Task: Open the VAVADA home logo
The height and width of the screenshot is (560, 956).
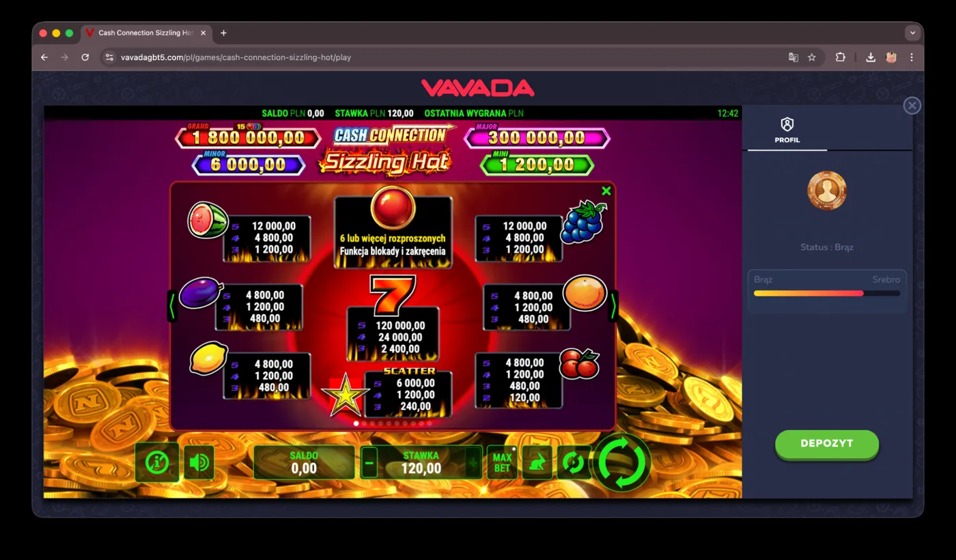Action: pyautogui.click(x=477, y=88)
